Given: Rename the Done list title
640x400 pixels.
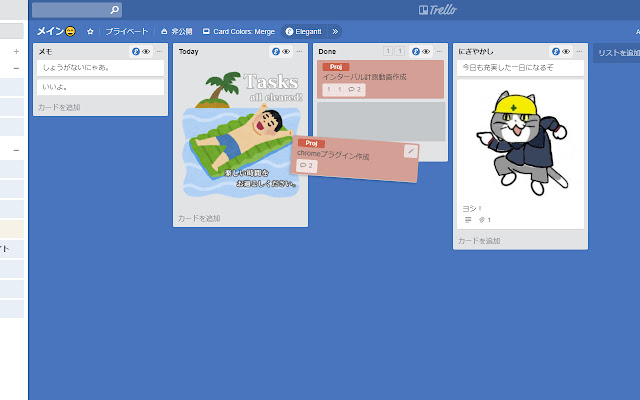Looking at the screenshot, I should click(x=327, y=51).
